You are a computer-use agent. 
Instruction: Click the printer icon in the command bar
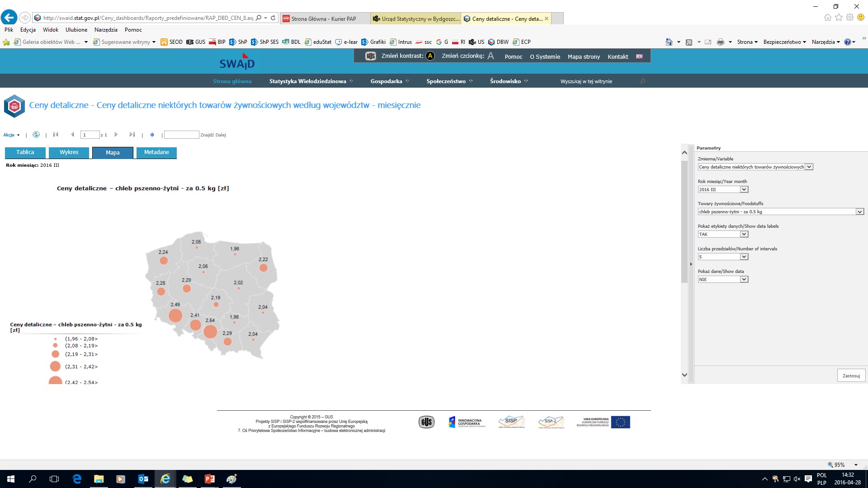pyautogui.click(x=721, y=42)
